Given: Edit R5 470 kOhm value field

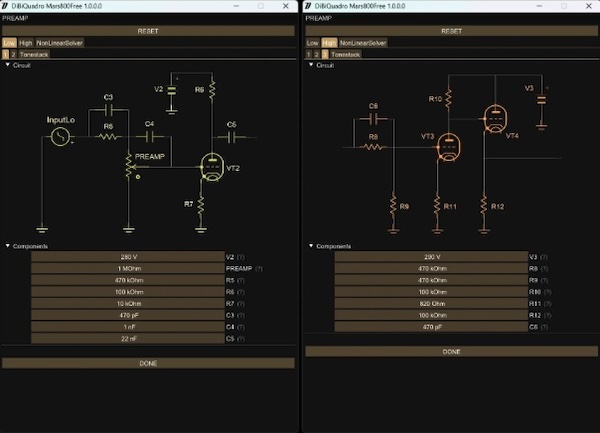Looking at the screenshot, I should point(128,280).
